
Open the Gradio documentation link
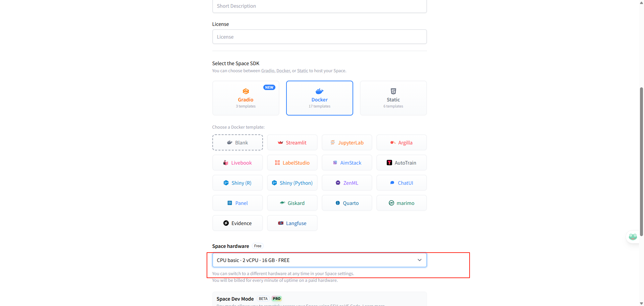[x=268, y=71]
